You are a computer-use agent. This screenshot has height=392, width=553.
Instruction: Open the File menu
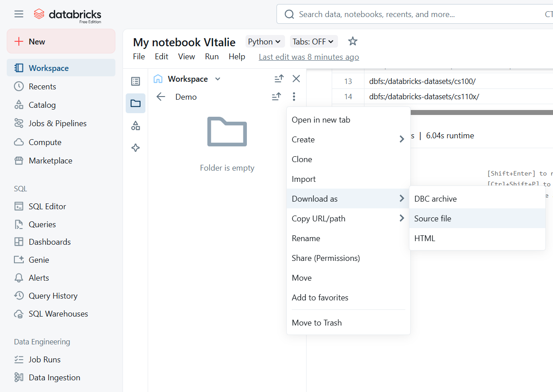click(139, 57)
